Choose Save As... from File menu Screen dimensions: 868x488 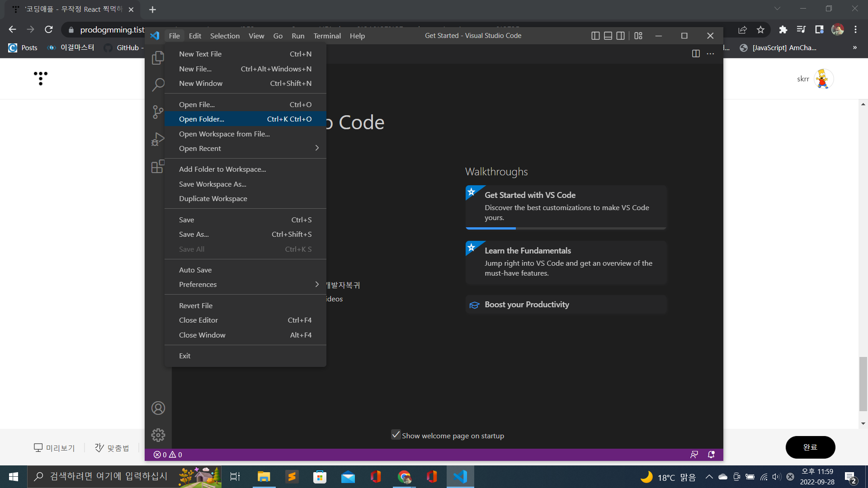click(x=245, y=234)
